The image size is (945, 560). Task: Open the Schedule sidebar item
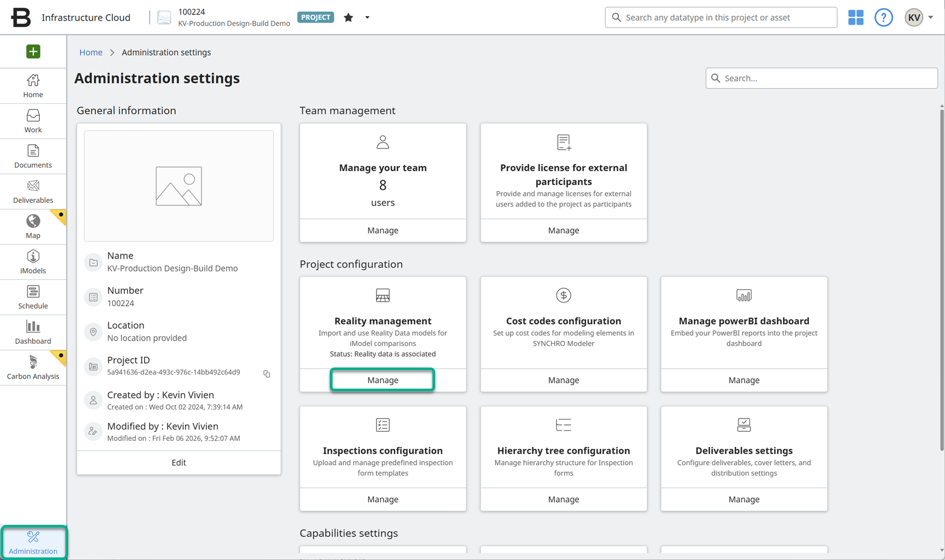point(33,297)
